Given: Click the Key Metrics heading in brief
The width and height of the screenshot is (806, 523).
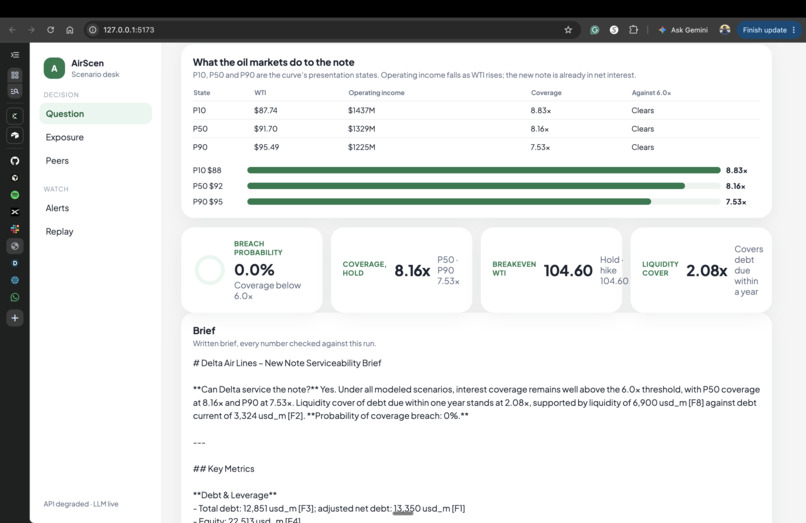Looking at the screenshot, I should click(224, 469).
